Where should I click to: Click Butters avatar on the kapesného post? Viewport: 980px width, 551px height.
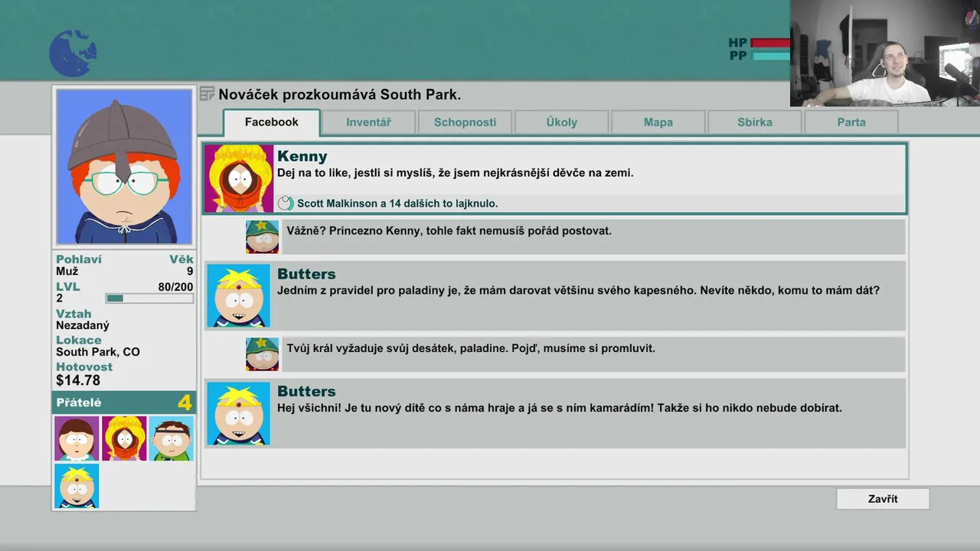(238, 296)
